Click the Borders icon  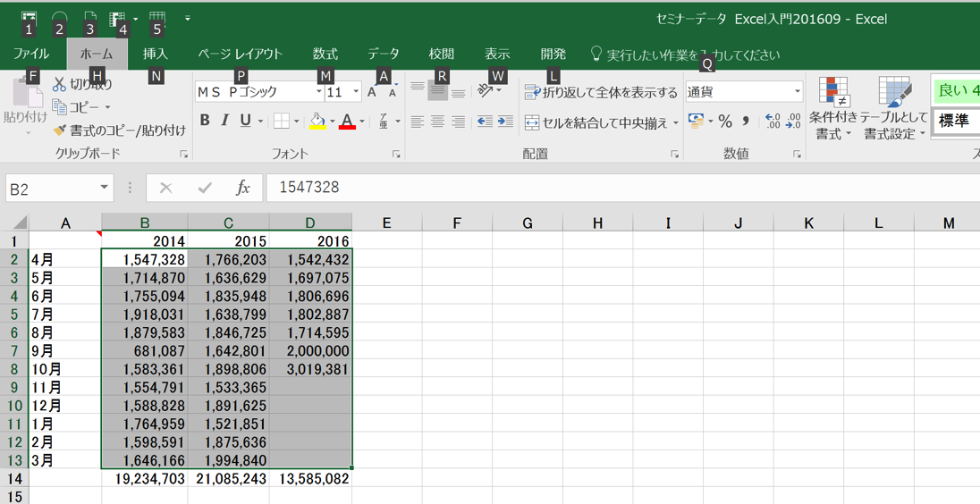pyautogui.click(x=282, y=121)
